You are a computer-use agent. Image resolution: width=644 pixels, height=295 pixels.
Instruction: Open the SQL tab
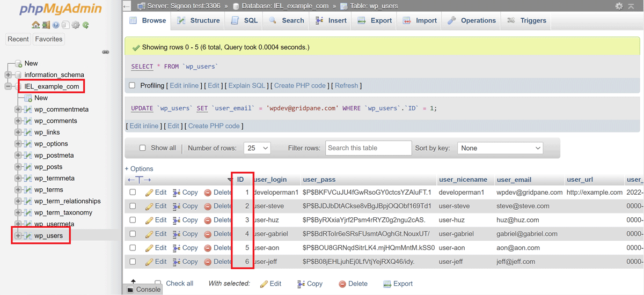point(245,20)
